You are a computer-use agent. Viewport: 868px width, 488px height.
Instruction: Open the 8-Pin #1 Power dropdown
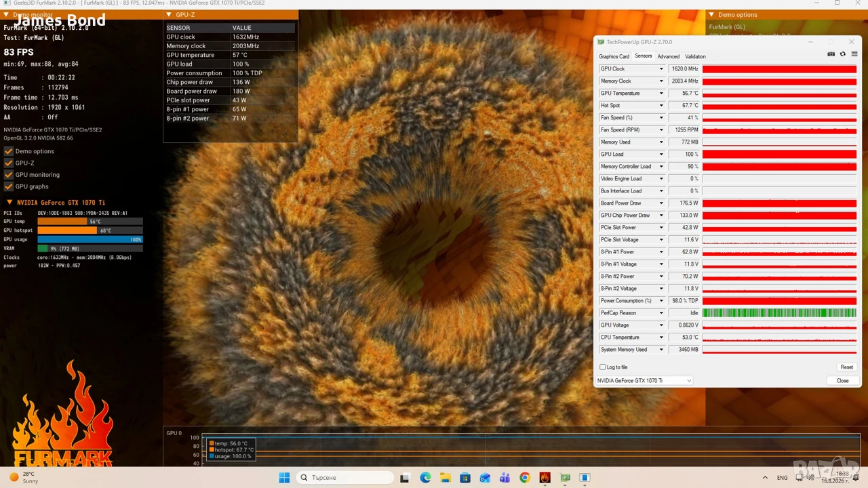661,252
